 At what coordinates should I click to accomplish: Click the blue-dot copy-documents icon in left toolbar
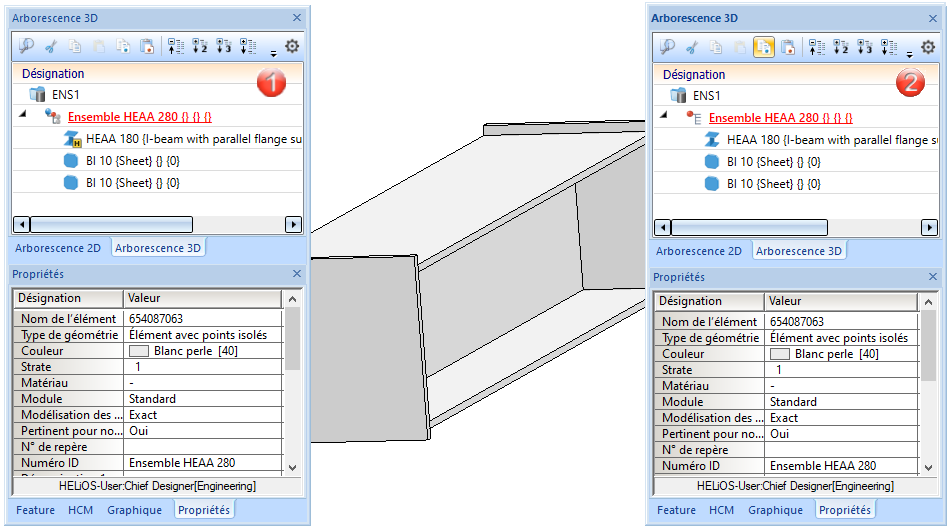click(x=123, y=46)
